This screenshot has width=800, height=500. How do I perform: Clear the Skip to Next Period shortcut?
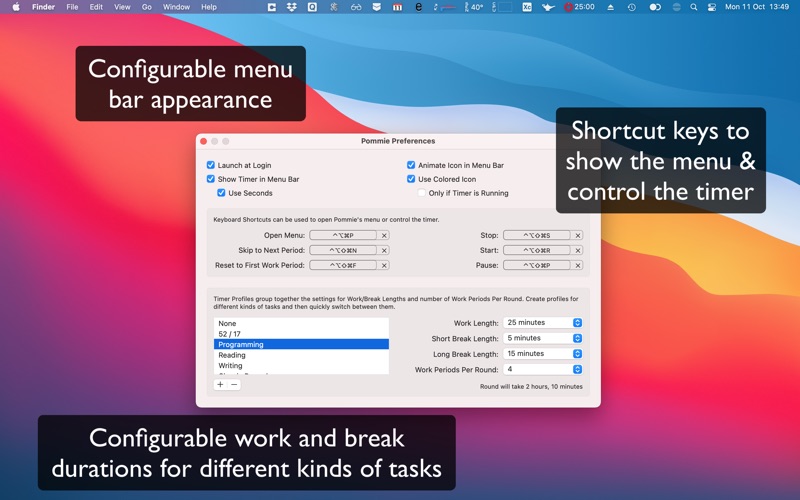coord(384,250)
